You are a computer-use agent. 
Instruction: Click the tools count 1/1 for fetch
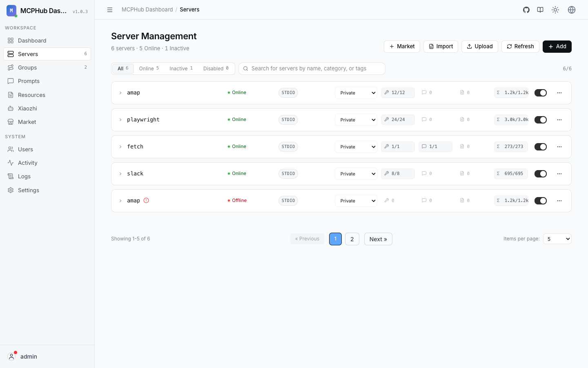398,147
